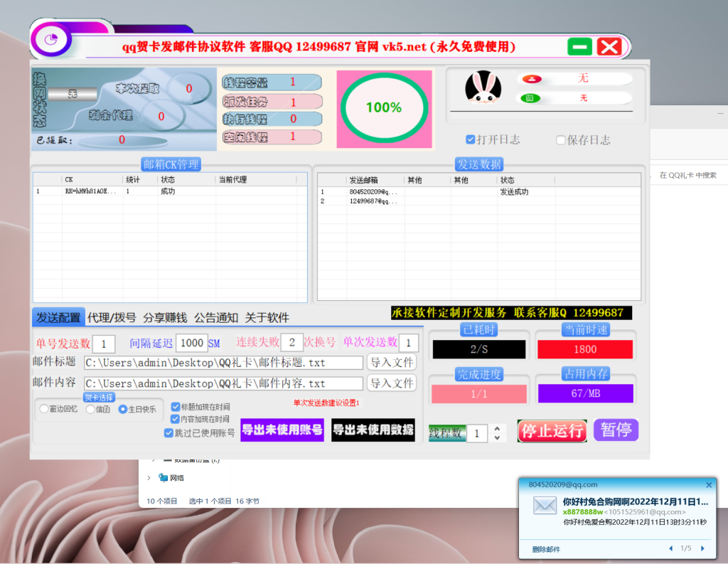Image resolution: width=728 pixels, height=564 pixels.
Task: Click the 连续失败 count field
Action: [x=291, y=342]
